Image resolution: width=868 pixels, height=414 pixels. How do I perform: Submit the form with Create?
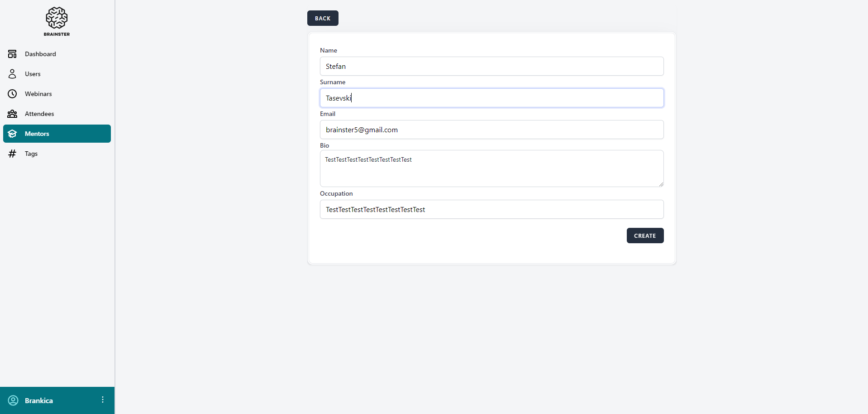click(x=645, y=236)
